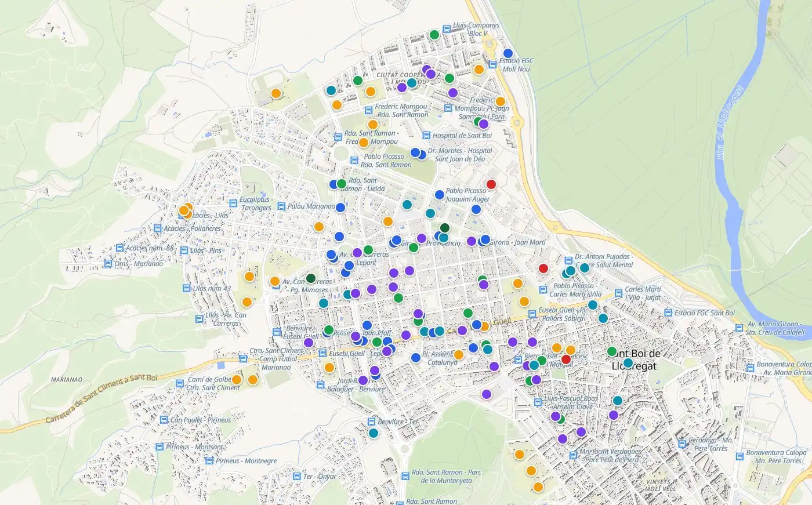Select the blue marker above Estació FGC Molí Nou
Viewport: 812px width, 505px height.
coord(508,53)
